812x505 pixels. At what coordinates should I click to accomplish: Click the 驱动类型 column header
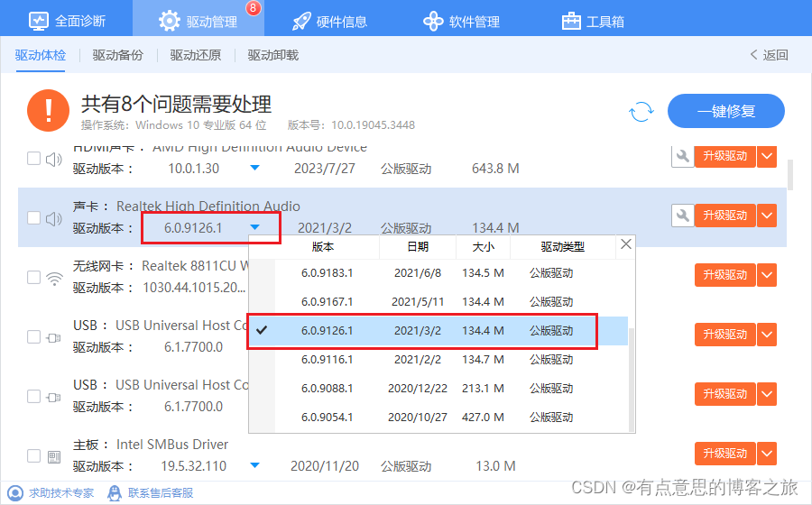click(x=562, y=247)
